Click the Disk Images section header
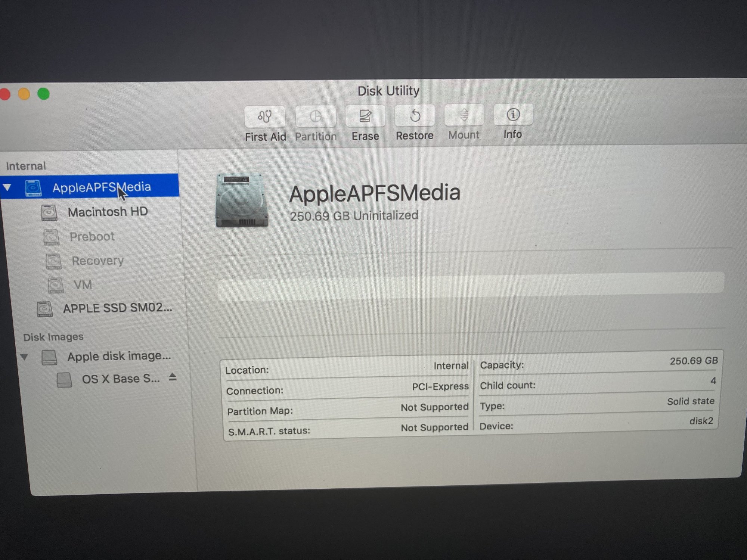The height and width of the screenshot is (560, 747). click(53, 337)
